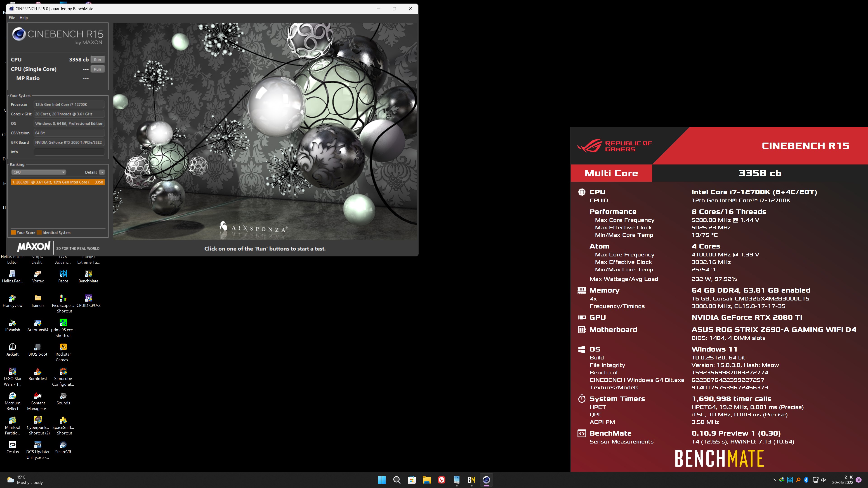Open the Content Manager shortcut
This screenshot has width=868, height=488.
point(38,401)
